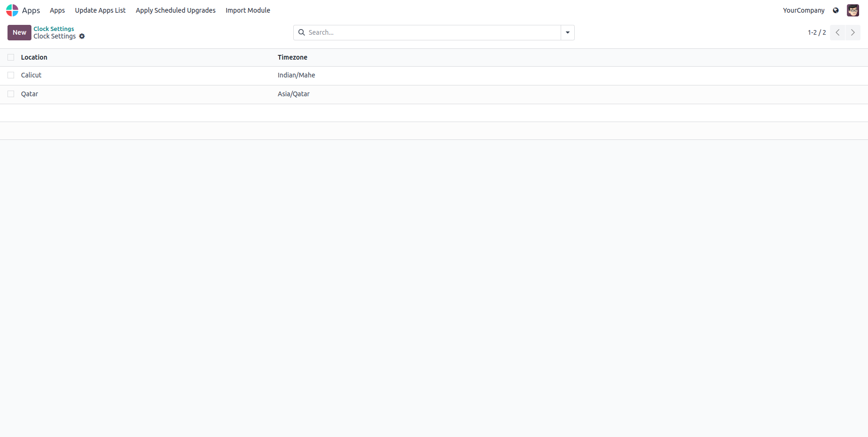Click the search magnifier icon
This screenshot has width=868, height=437.
[302, 32]
